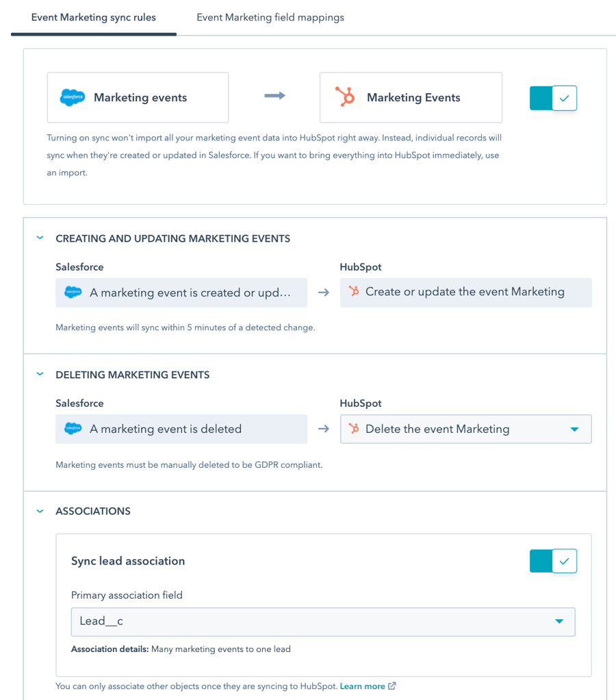Viewport: 616px width, 700px height.
Task: Toggle the Marketing events sync switch
Action: [553, 98]
